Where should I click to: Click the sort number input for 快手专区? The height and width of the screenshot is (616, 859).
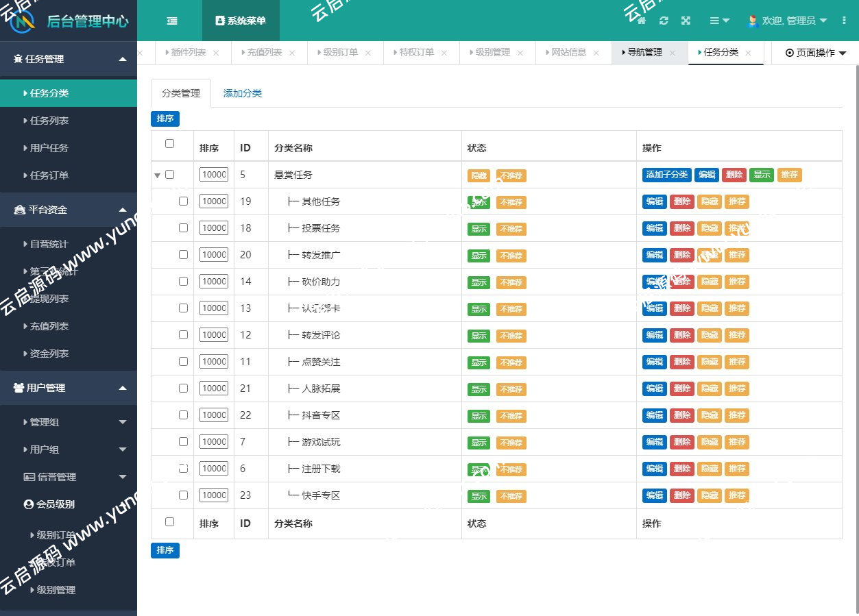tap(213, 495)
